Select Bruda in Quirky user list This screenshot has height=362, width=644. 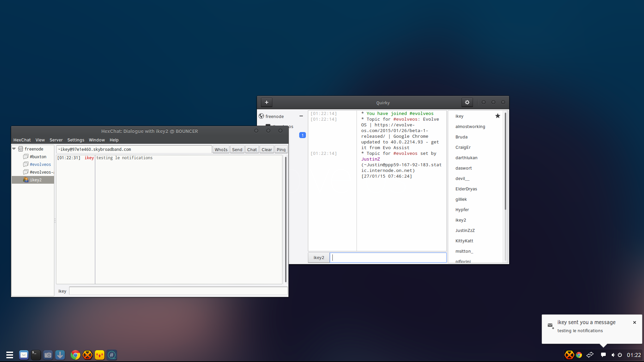tap(462, 137)
